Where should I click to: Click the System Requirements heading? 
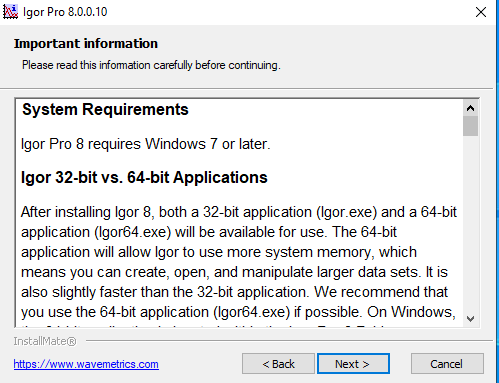coord(105,109)
